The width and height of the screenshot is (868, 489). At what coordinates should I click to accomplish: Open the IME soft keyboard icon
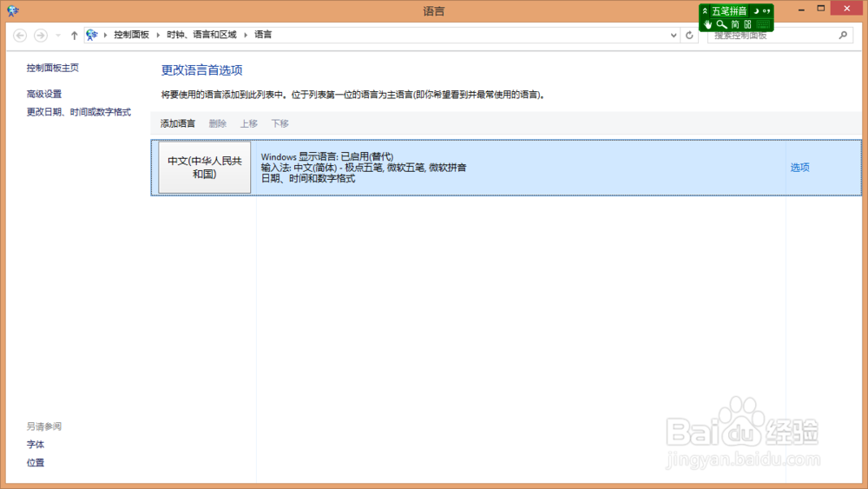(x=763, y=24)
